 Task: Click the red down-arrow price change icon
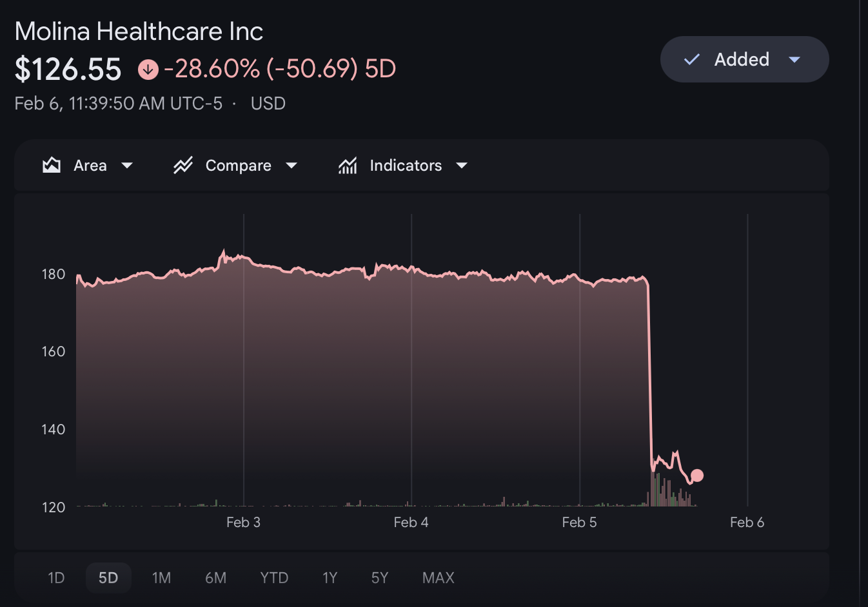[x=148, y=69]
